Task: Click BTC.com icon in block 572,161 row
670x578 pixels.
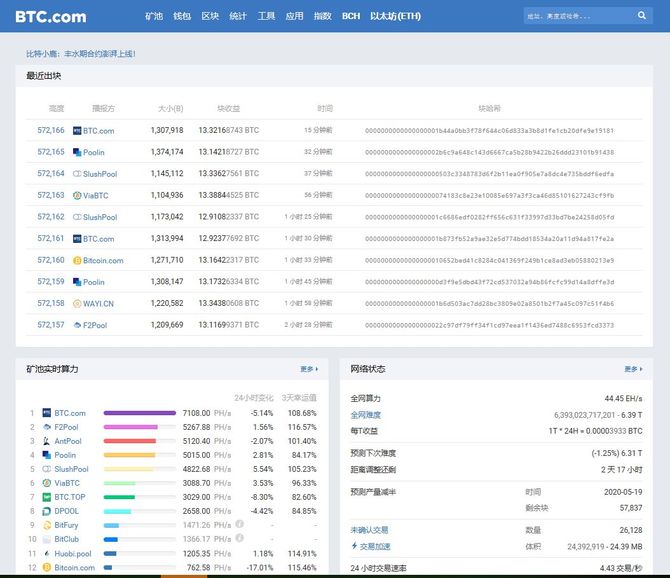Action: [x=77, y=239]
